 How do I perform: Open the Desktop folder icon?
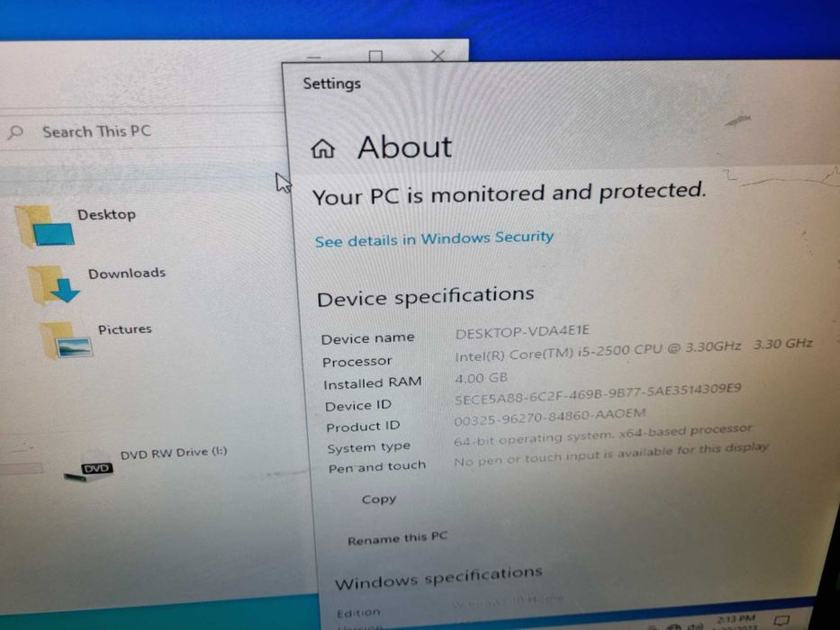(44, 226)
